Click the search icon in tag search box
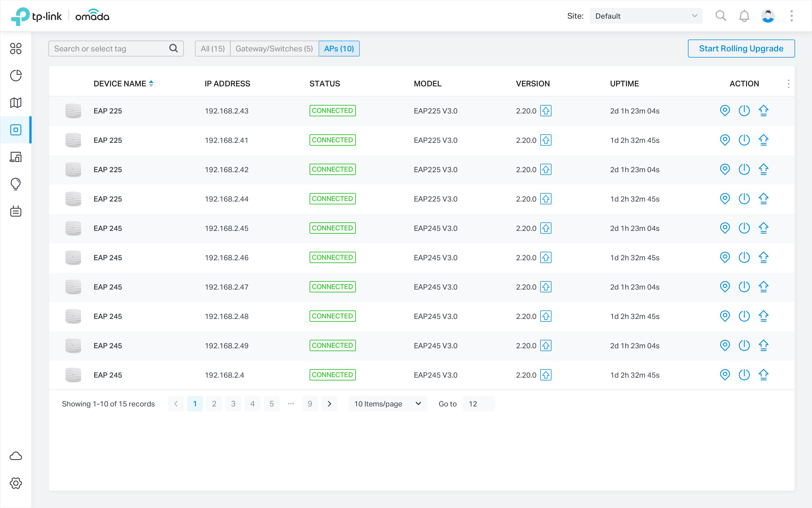The height and width of the screenshot is (508, 812). point(173,48)
